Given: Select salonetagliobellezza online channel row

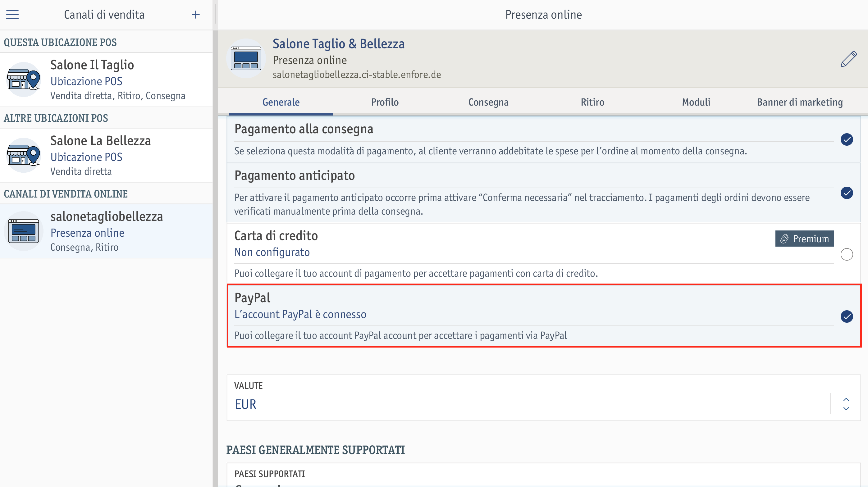Looking at the screenshot, I should [106, 231].
